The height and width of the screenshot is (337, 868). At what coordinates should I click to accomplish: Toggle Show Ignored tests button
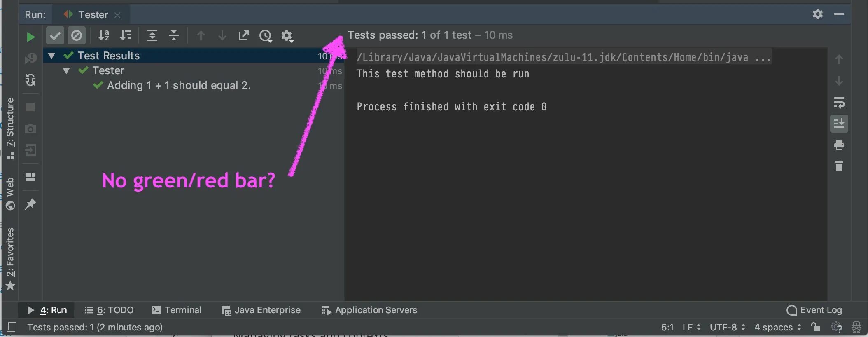(77, 36)
